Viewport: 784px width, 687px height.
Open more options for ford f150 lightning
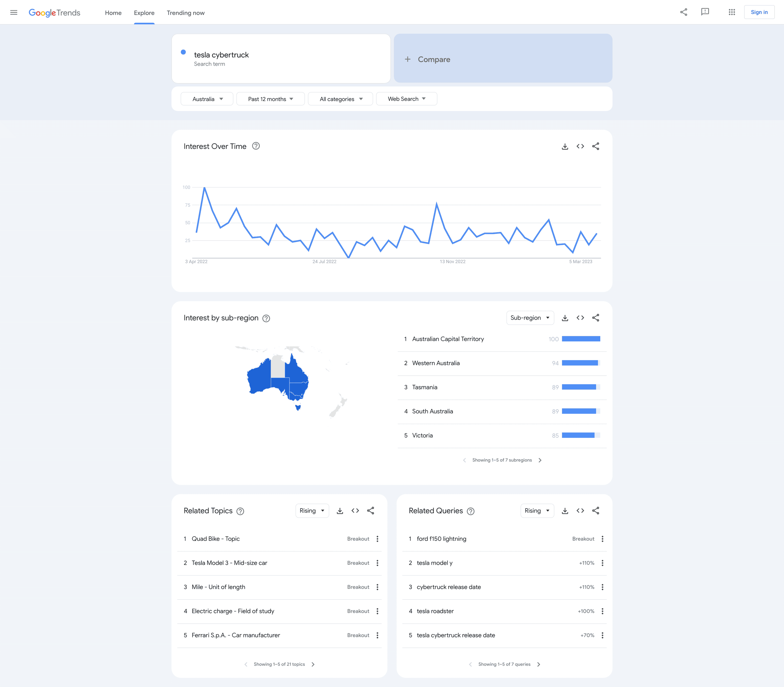click(x=603, y=539)
